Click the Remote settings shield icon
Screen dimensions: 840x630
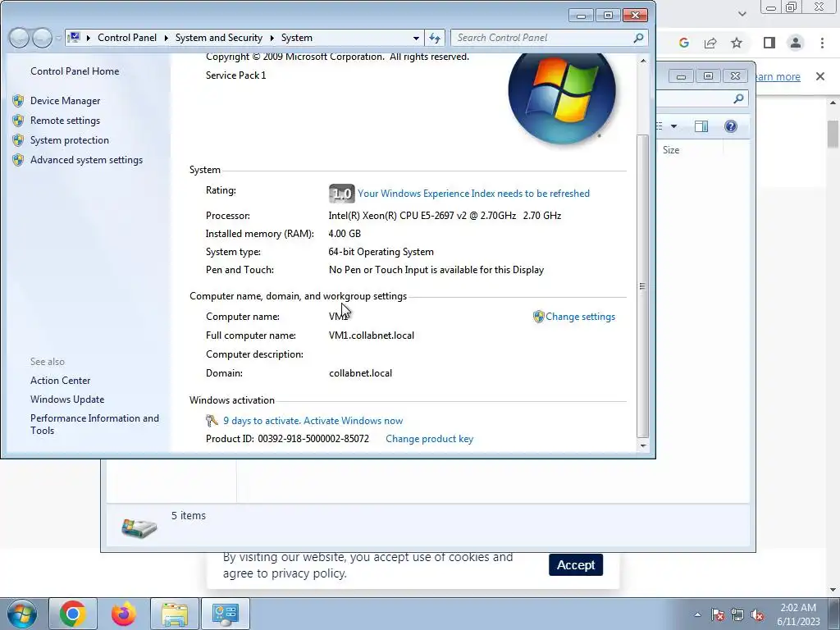point(18,121)
